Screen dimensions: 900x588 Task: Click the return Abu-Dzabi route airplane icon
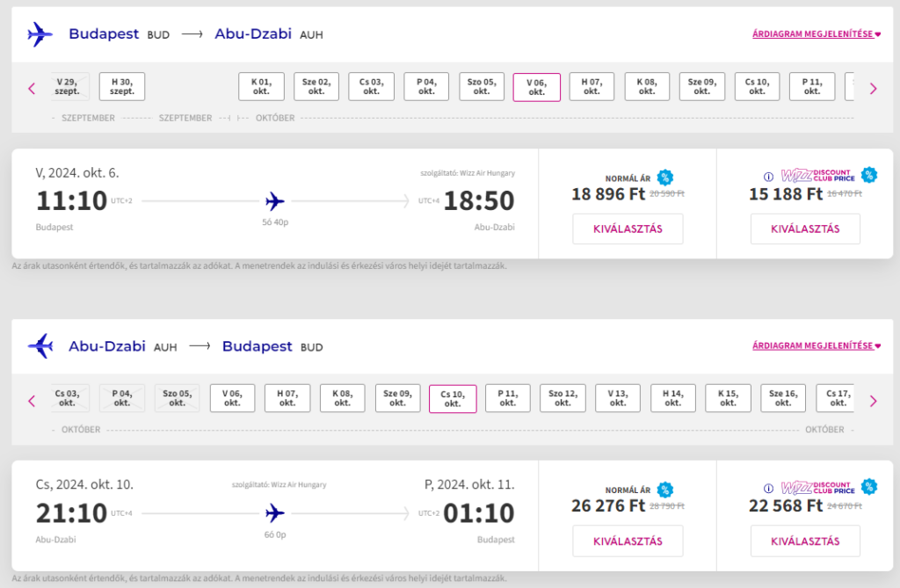point(40,346)
